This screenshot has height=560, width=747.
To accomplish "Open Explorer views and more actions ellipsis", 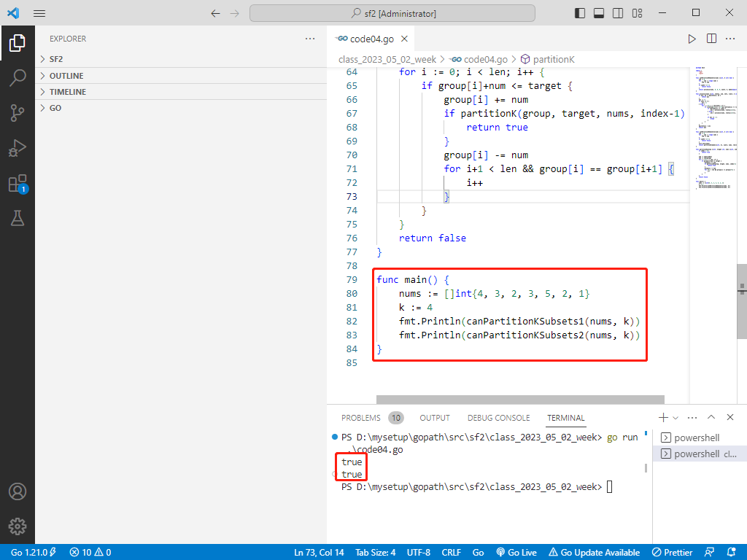I will [x=310, y=39].
